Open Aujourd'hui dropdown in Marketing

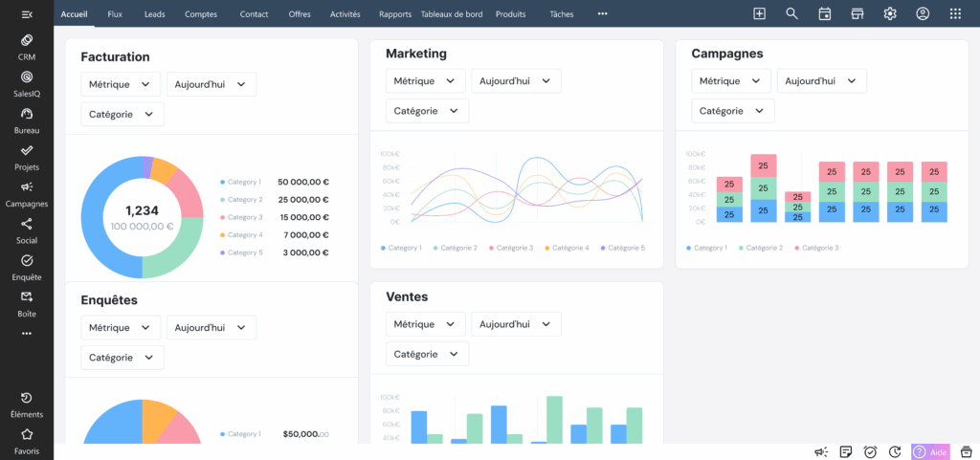coord(516,80)
